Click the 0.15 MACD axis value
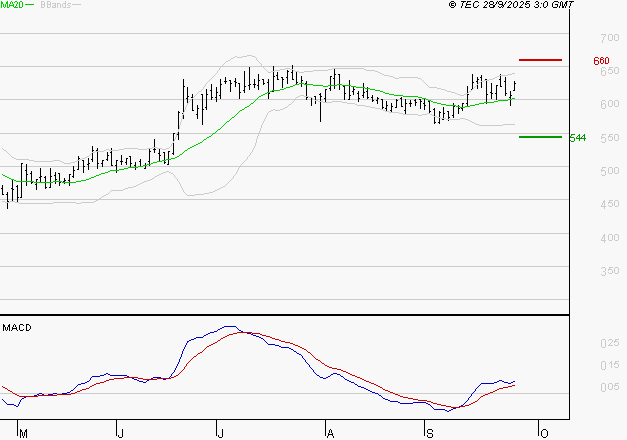 [x=605, y=365]
